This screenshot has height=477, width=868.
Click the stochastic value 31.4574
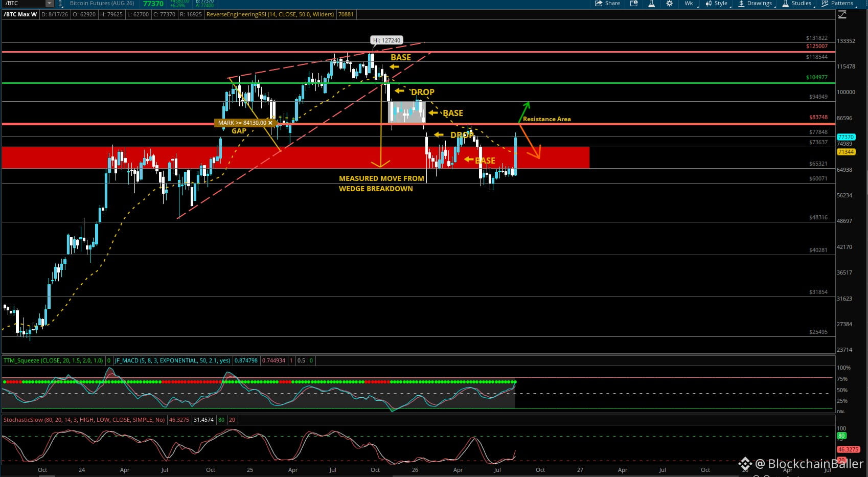(203, 420)
